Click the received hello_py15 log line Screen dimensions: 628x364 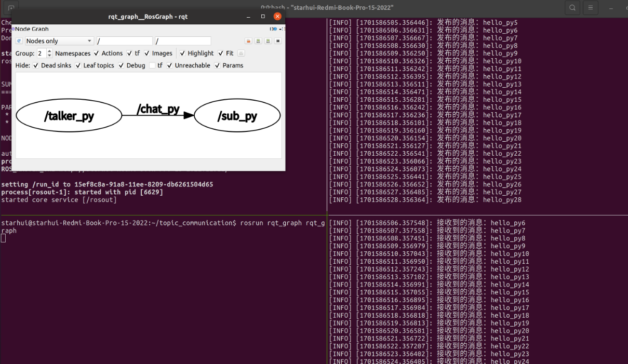point(429,292)
